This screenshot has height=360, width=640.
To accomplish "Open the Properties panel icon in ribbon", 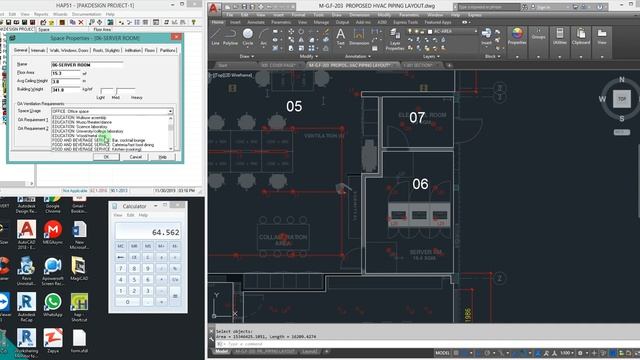I will (517, 36).
